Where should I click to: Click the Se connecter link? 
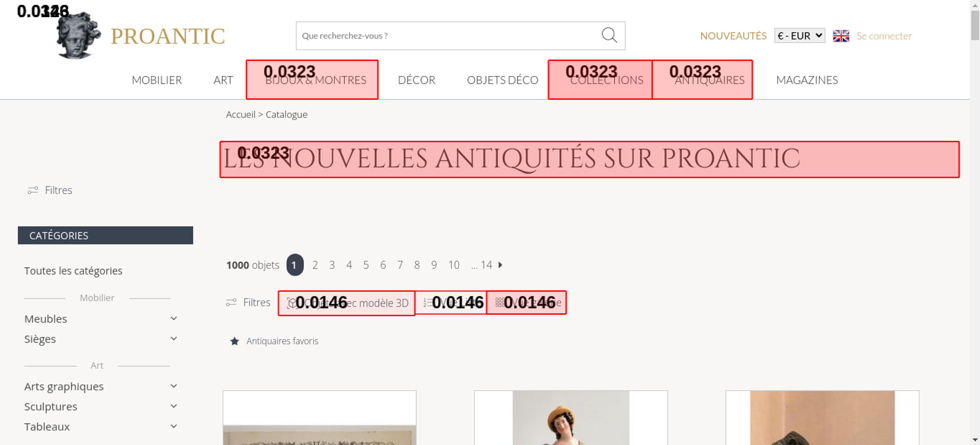pos(884,36)
